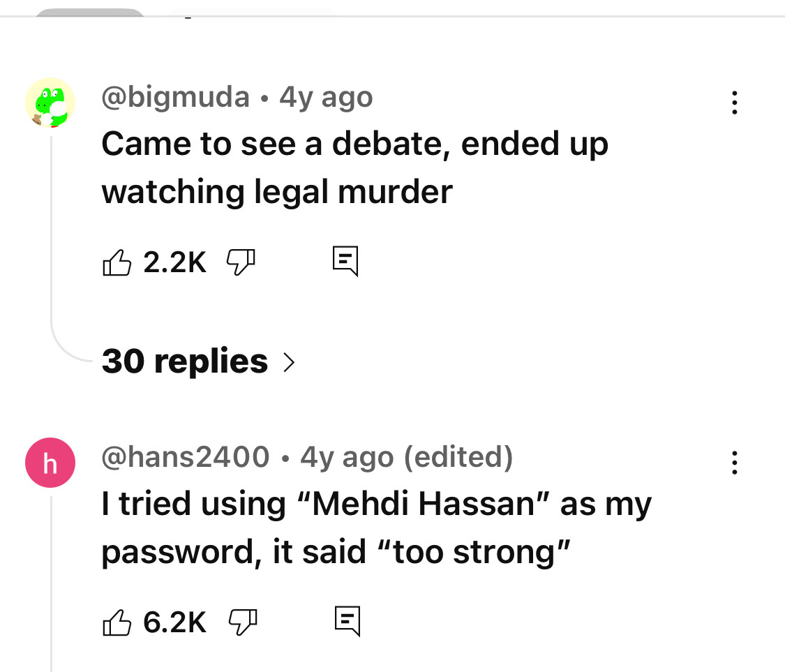Dislike the hans2400 password comment
785x672 pixels.
243,622
